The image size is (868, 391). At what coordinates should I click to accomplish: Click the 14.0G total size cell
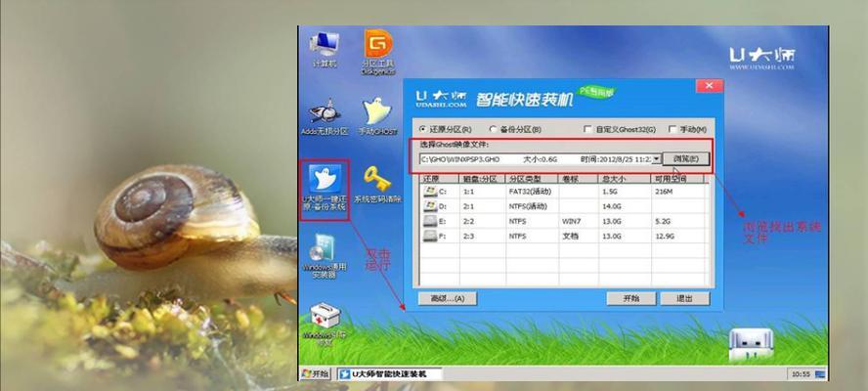click(x=611, y=206)
